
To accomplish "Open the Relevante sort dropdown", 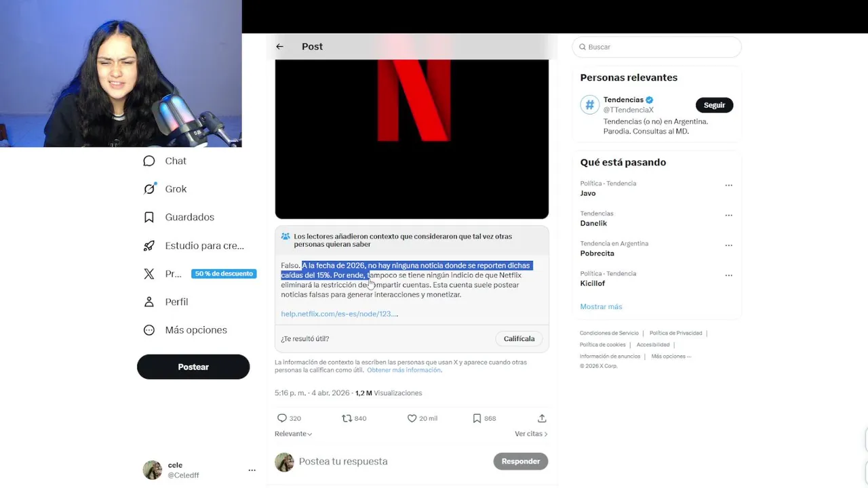I will click(x=293, y=434).
